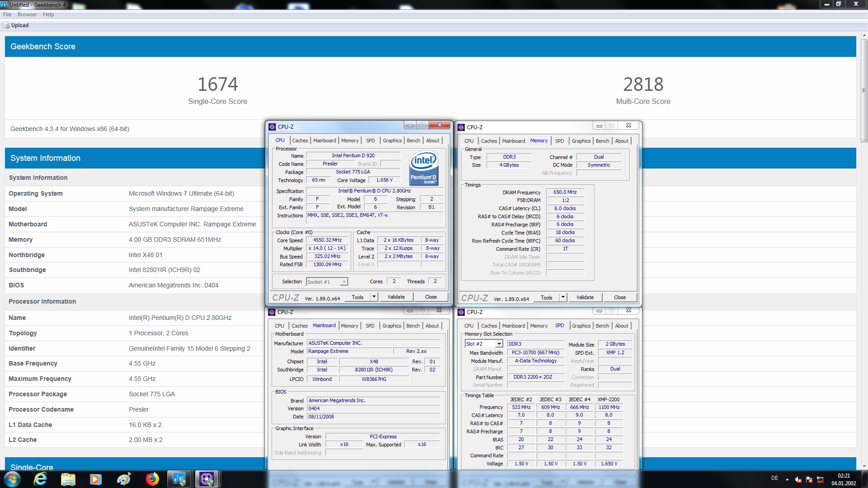This screenshot has height=488, width=868.
Task: Click the Geekbench vertical scrollbar thumb
Action: click(x=864, y=90)
